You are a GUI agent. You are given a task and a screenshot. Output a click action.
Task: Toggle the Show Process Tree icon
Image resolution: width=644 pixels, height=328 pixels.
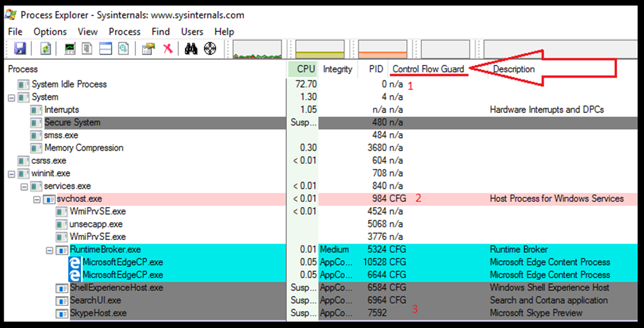coord(87,49)
